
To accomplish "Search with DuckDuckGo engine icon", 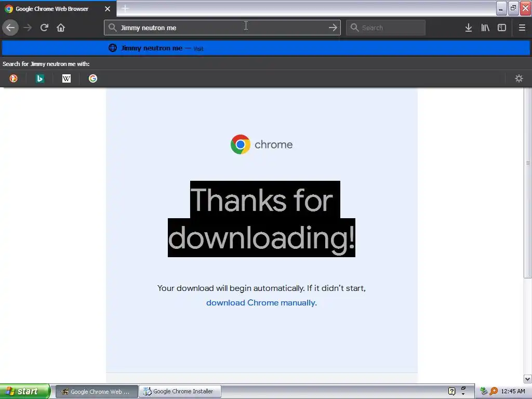I will point(13,78).
